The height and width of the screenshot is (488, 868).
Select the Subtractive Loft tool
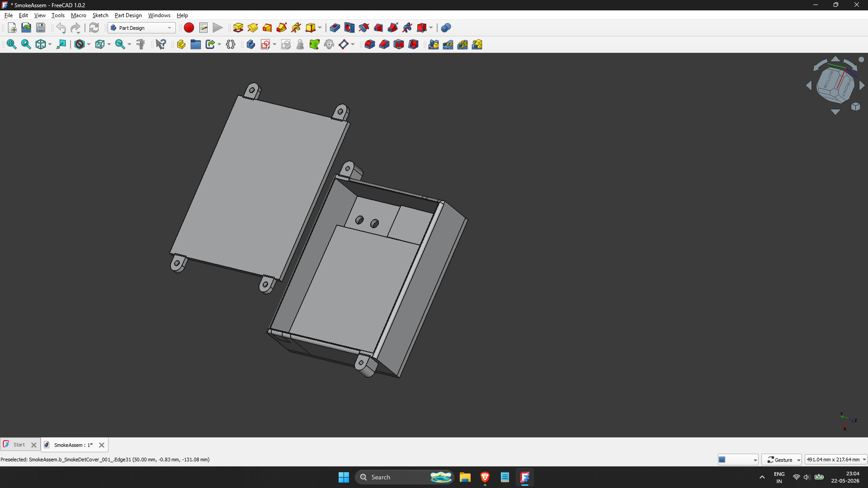point(378,28)
